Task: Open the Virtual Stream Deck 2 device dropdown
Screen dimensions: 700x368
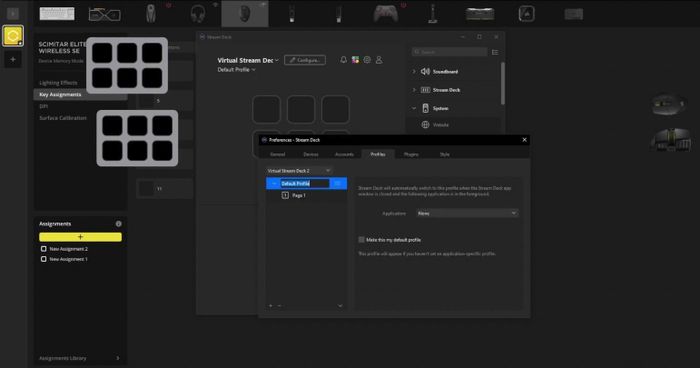Action: pos(299,171)
